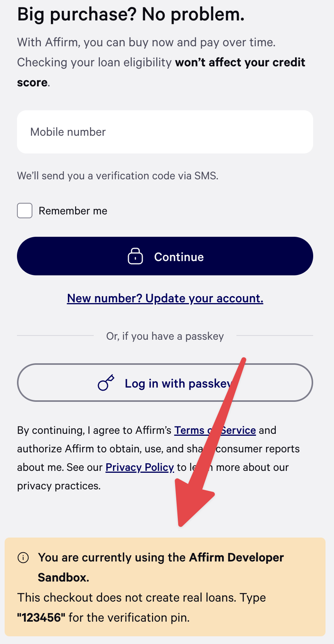Click the "Remember me" label text
Screen dimensions: 334x644
pyautogui.click(x=73, y=211)
